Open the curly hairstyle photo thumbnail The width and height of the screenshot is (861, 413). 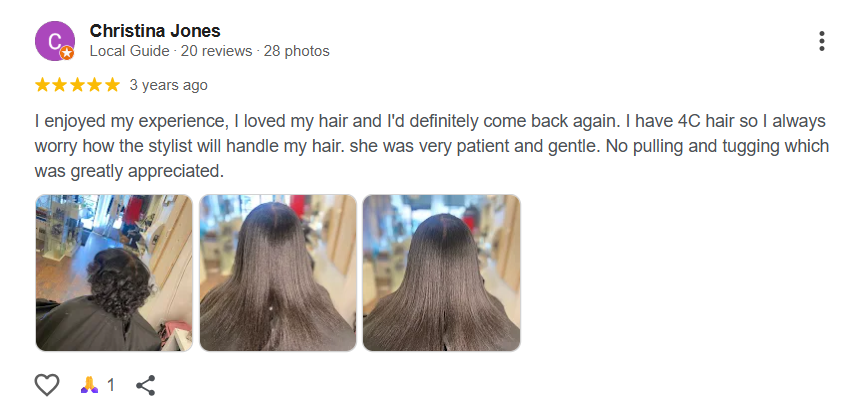[114, 273]
